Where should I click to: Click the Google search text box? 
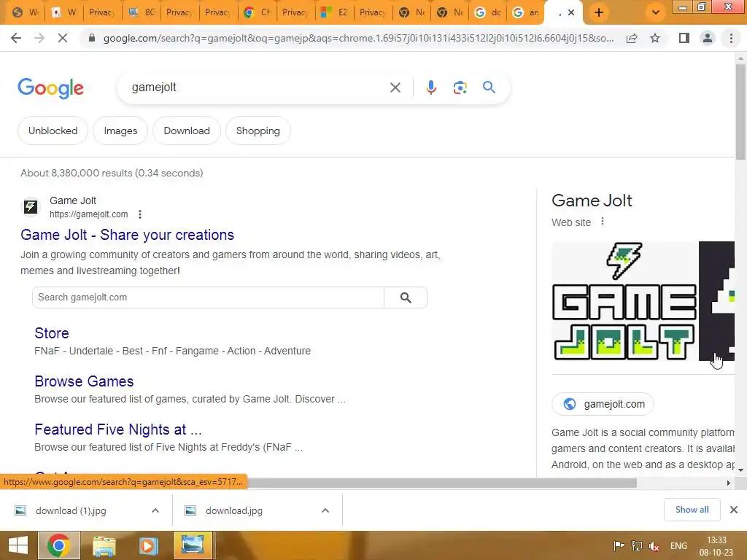tap(258, 87)
